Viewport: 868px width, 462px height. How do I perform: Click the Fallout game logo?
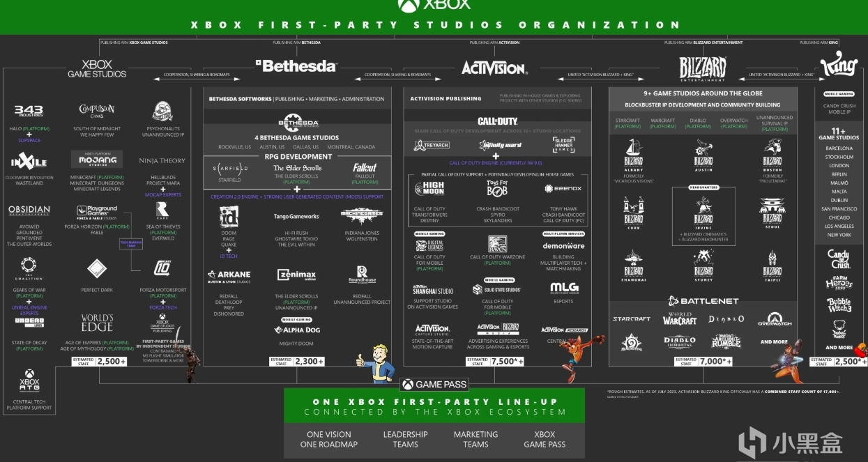(x=365, y=167)
